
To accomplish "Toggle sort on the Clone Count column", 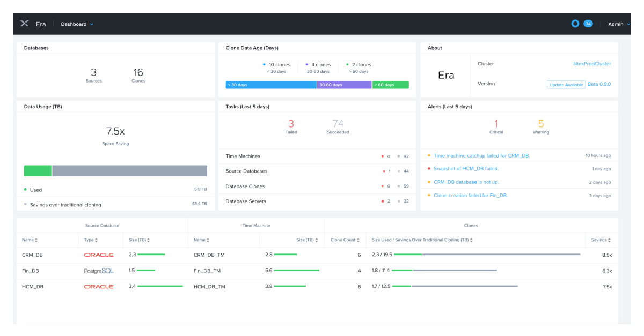I will (x=345, y=240).
